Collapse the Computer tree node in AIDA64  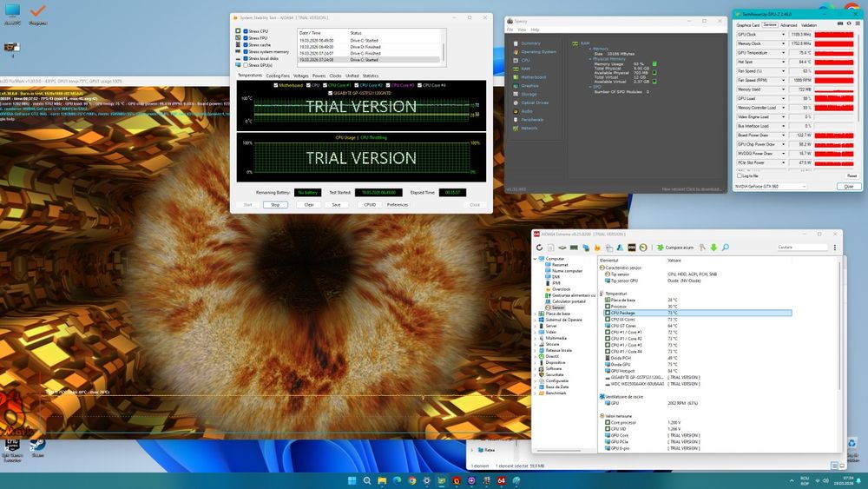click(x=536, y=259)
